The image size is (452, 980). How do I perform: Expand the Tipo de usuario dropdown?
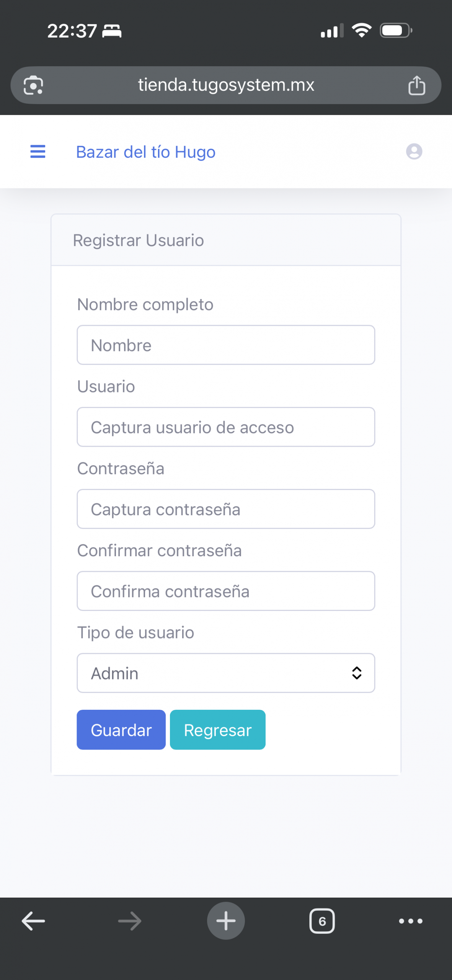tap(214, 673)
